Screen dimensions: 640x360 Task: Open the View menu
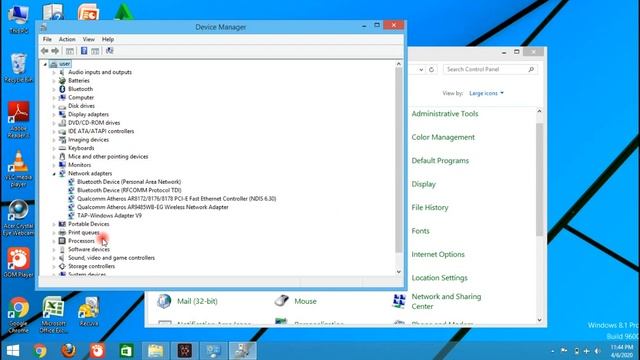click(x=89, y=39)
